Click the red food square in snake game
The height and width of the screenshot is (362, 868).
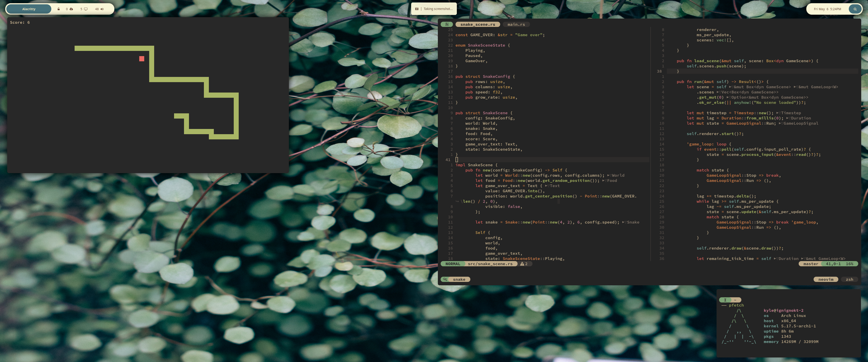[x=142, y=59]
